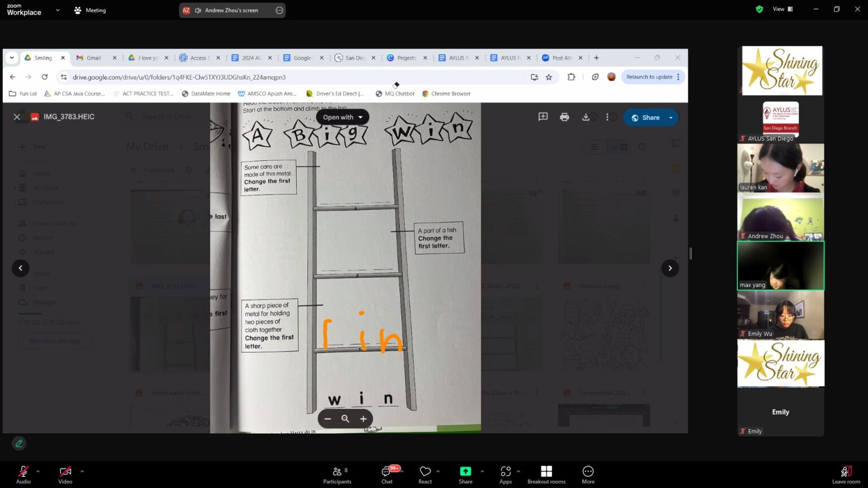Click the green encryption shield icon
Viewport: 868px width, 488px height.
pos(759,9)
